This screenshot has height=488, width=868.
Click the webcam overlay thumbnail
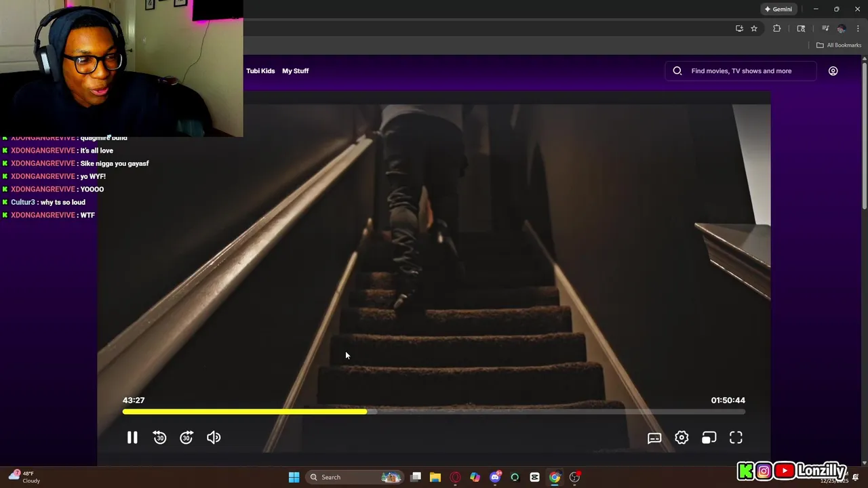pos(121,68)
